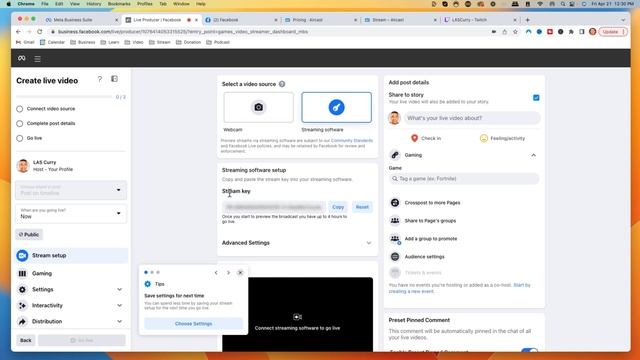Click the Share to Page's groups icon
Screen dimensions: 640x360
(395, 220)
